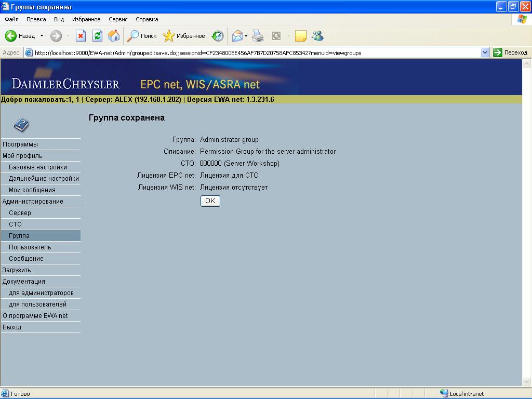Click the Messenger people icon
This screenshot has height=399, width=532.
(318, 36)
